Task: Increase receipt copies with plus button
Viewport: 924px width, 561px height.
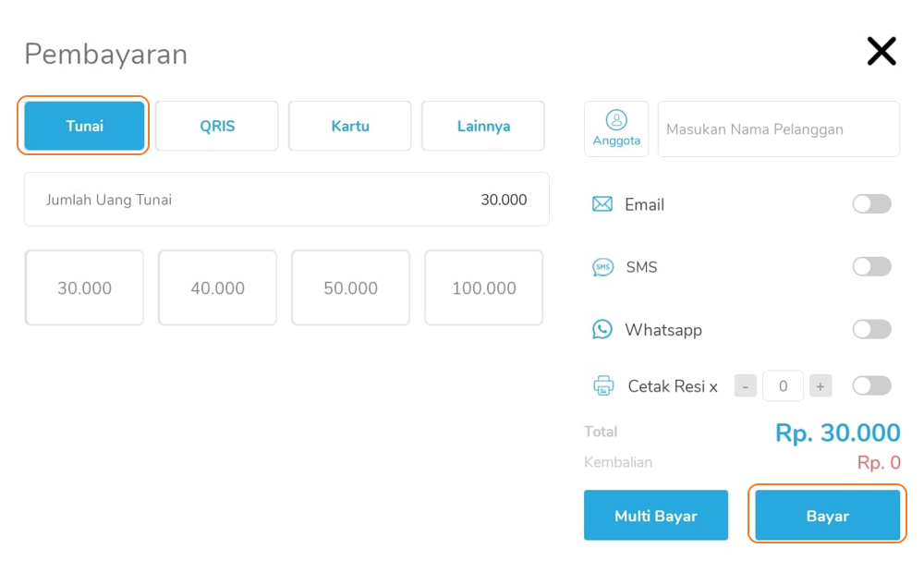Action: [820, 386]
